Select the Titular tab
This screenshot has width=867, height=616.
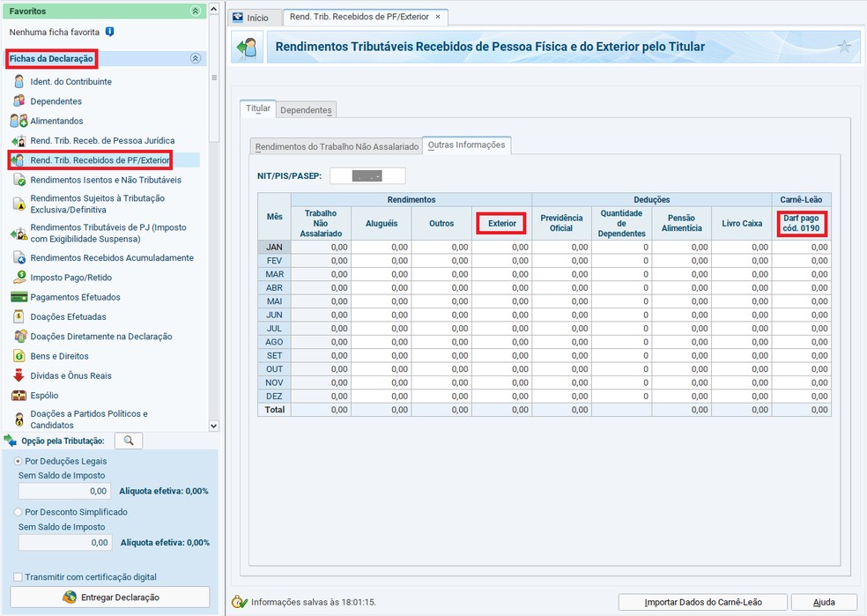258,108
